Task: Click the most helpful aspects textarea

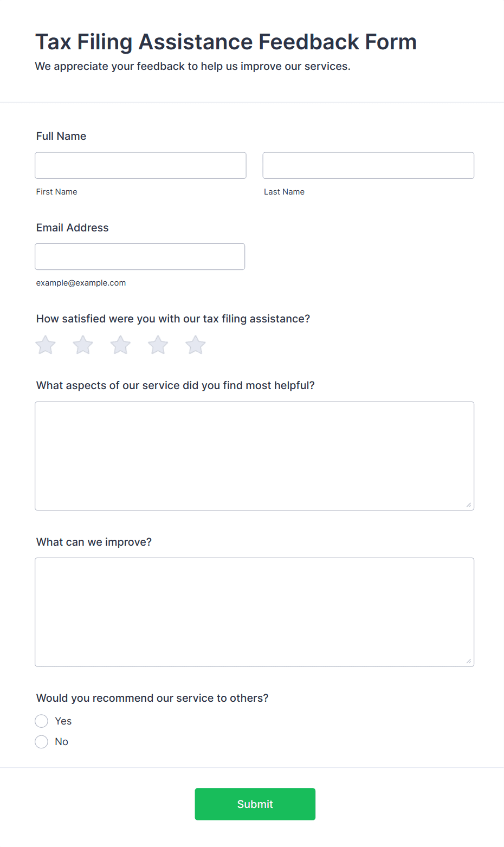Action: click(x=254, y=456)
